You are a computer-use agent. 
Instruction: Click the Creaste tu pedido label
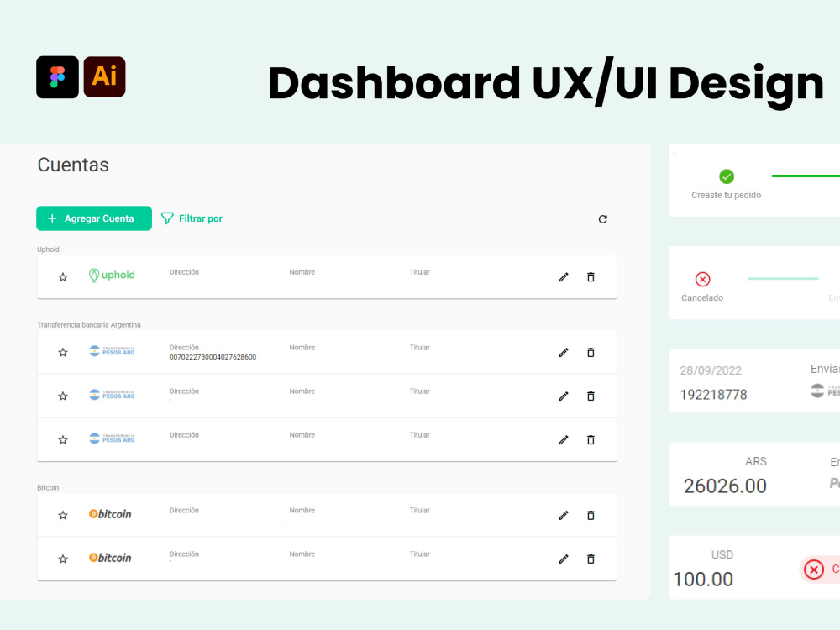coord(727,196)
